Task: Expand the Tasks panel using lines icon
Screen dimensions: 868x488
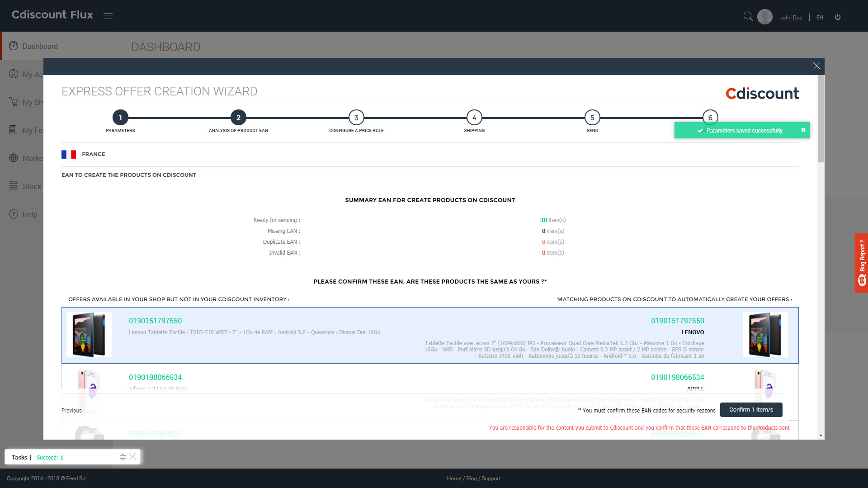Action: pyautogui.click(x=123, y=457)
